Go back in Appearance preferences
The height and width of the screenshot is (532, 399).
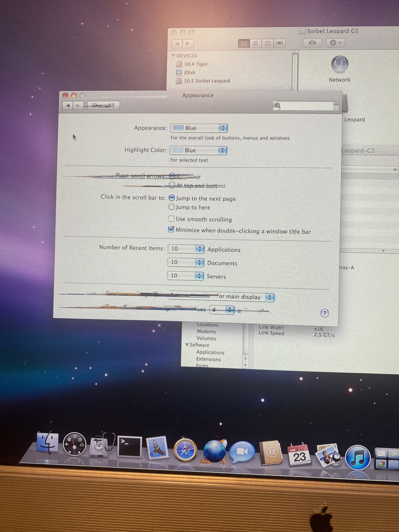pyautogui.click(x=68, y=106)
